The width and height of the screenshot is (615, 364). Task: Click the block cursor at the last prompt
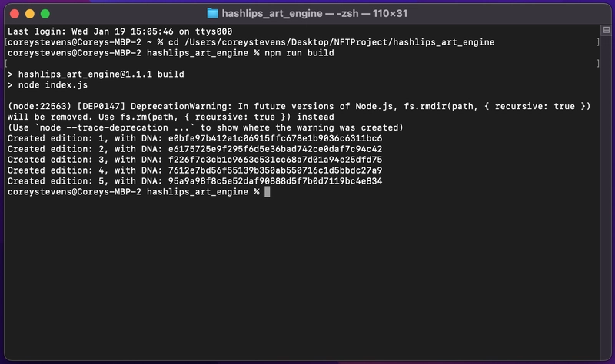pyautogui.click(x=267, y=192)
